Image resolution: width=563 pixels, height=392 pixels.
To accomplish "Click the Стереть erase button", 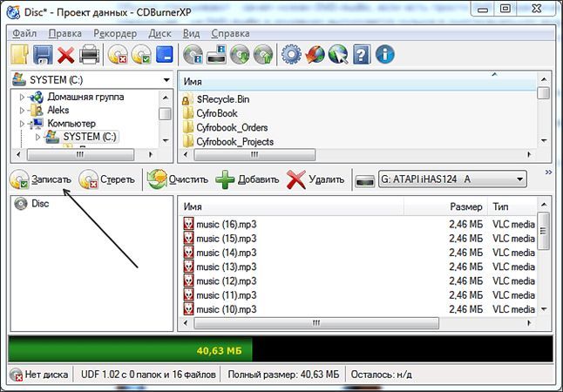I will [x=106, y=179].
